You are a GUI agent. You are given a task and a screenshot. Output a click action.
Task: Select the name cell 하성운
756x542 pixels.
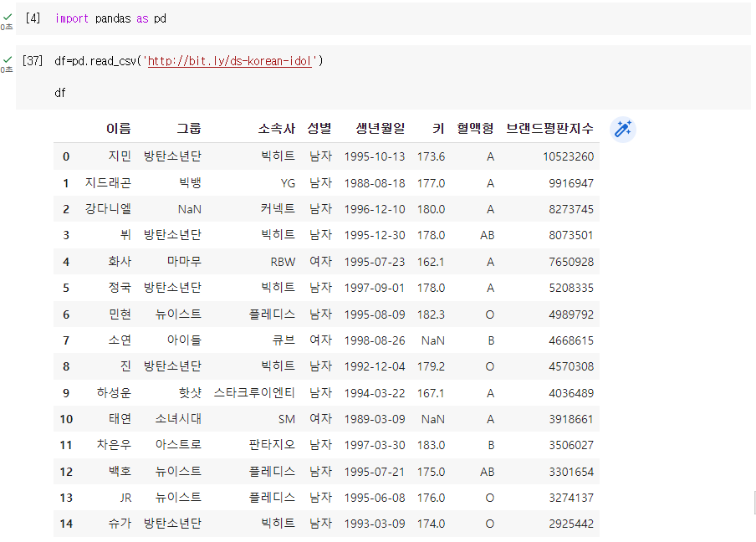point(114,392)
